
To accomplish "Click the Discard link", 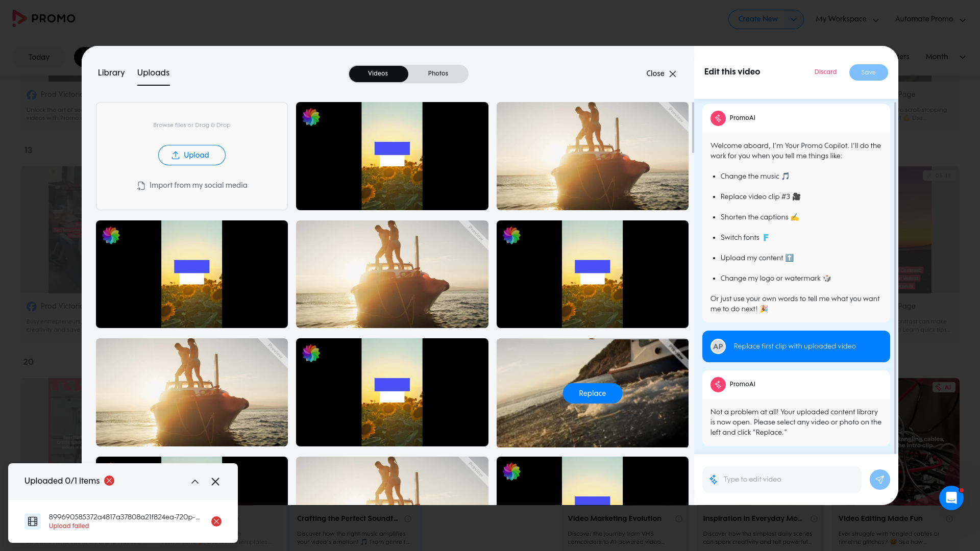I will click(825, 72).
